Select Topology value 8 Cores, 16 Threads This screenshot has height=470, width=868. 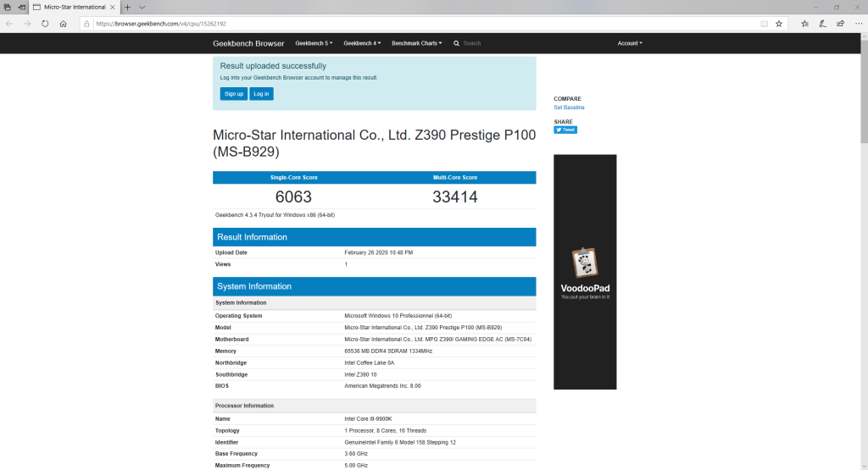386,431
